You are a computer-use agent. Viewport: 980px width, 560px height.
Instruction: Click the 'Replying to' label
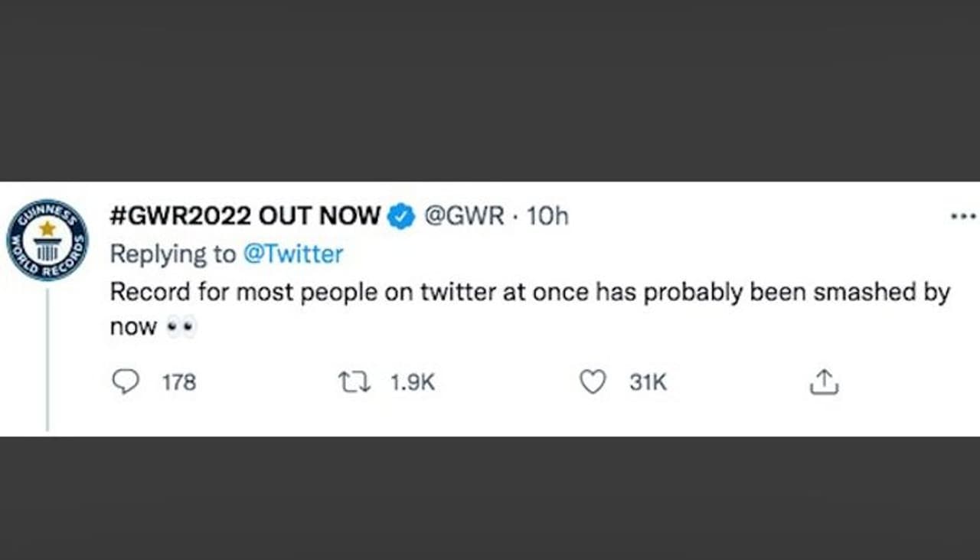[173, 254]
